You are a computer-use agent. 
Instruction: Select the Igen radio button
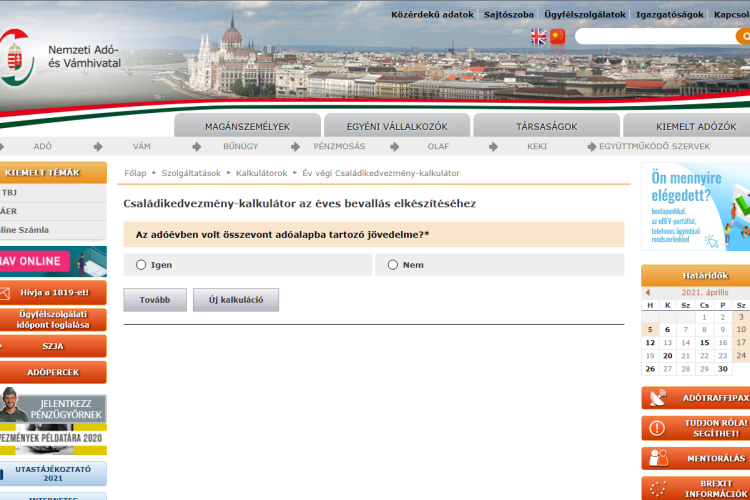point(141,265)
